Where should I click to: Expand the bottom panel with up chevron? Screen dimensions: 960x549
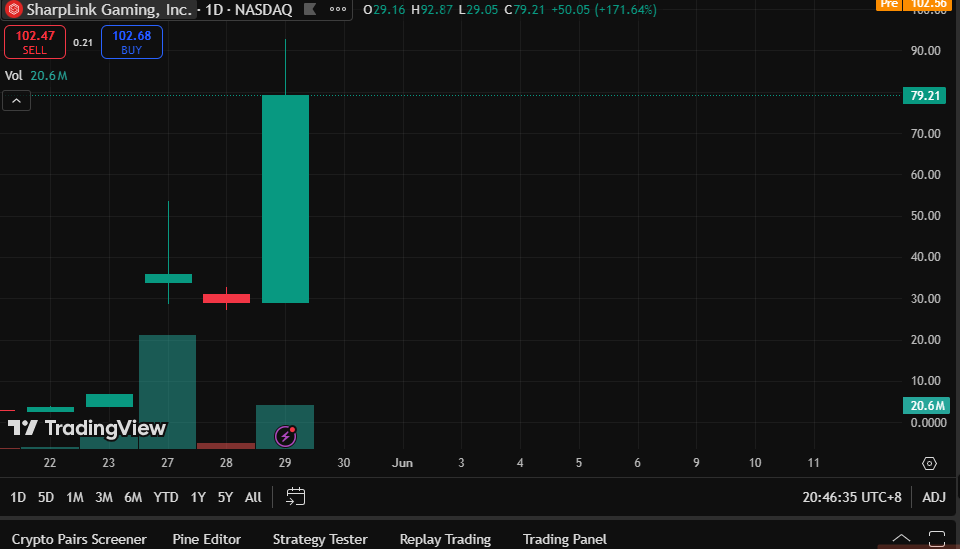pyautogui.click(x=901, y=539)
